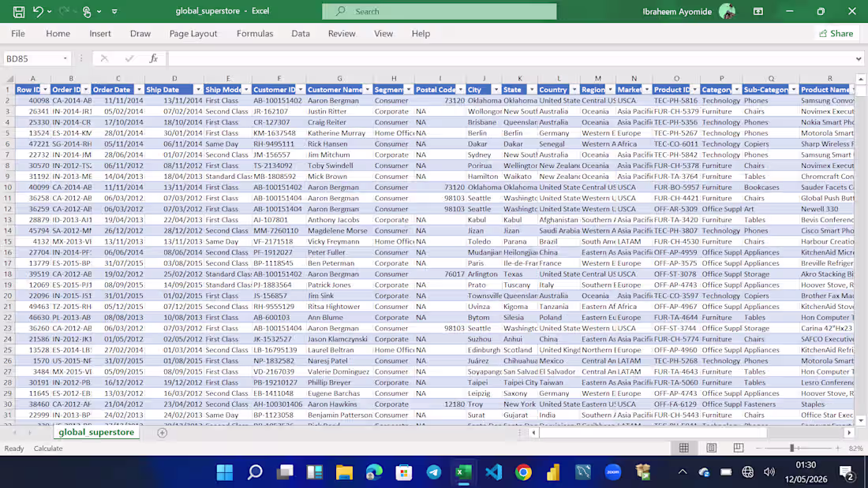Switch to Page Break Preview icon

click(739, 448)
